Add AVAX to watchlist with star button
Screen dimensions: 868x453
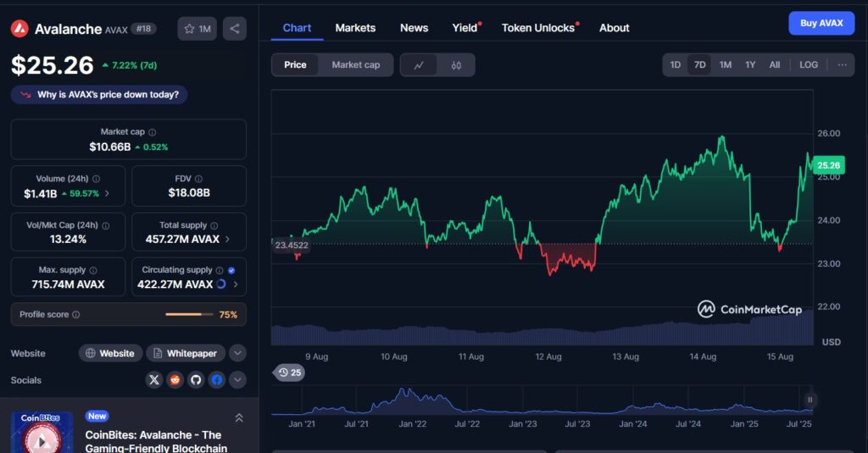[x=197, y=29]
